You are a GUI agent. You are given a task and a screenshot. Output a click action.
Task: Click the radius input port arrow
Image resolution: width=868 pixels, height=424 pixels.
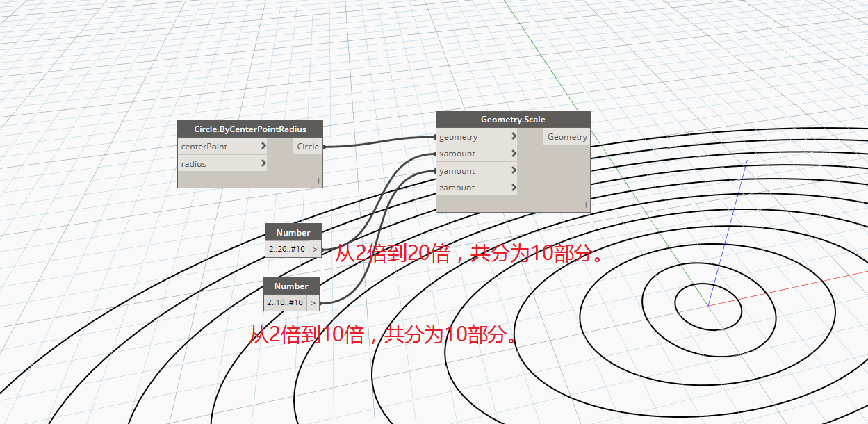click(263, 164)
